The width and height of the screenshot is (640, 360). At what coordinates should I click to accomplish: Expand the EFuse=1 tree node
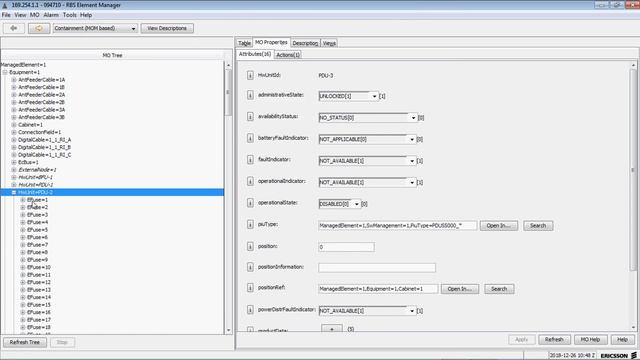(x=23, y=200)
